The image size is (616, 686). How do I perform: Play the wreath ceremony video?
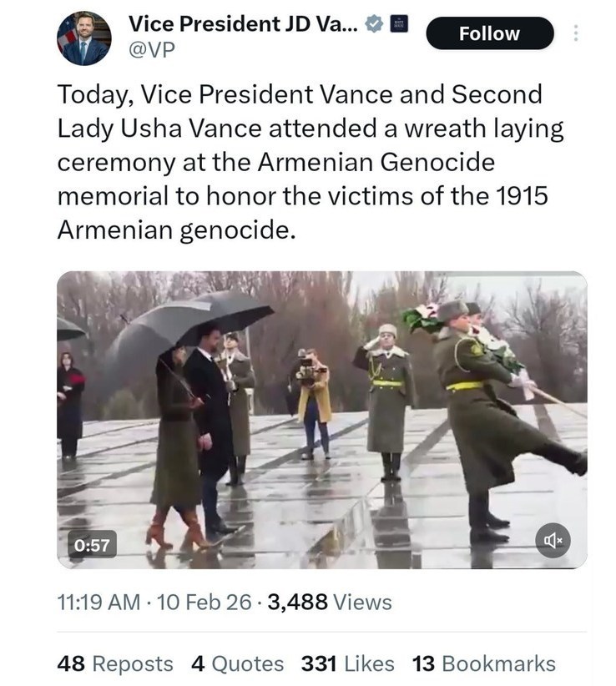coord(321,417)
